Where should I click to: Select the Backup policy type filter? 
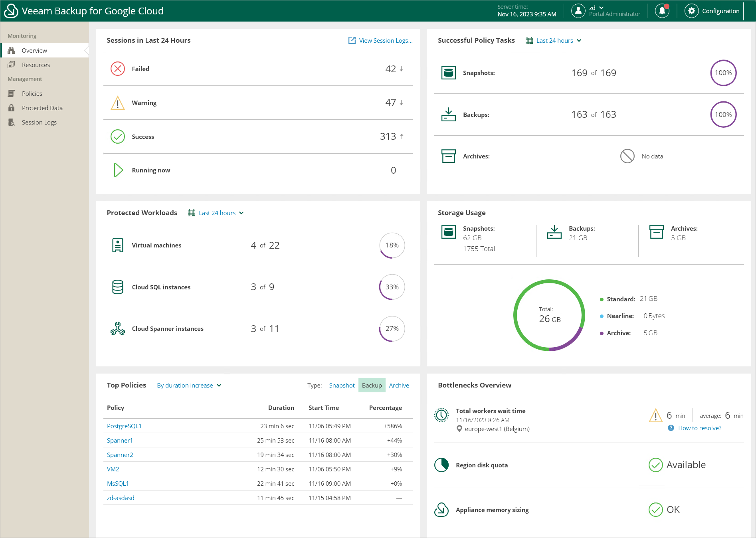coord(372,386)
